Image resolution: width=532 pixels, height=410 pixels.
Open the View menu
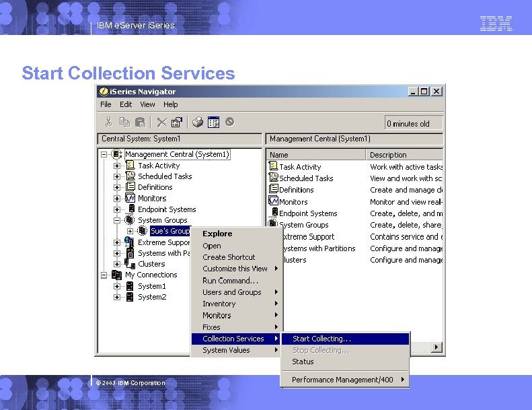click(147, 104)
